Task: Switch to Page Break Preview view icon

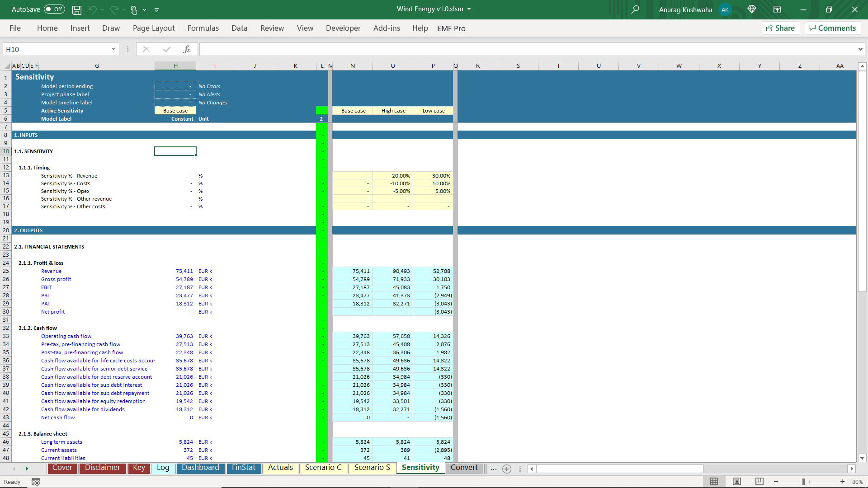Action: 759,482
